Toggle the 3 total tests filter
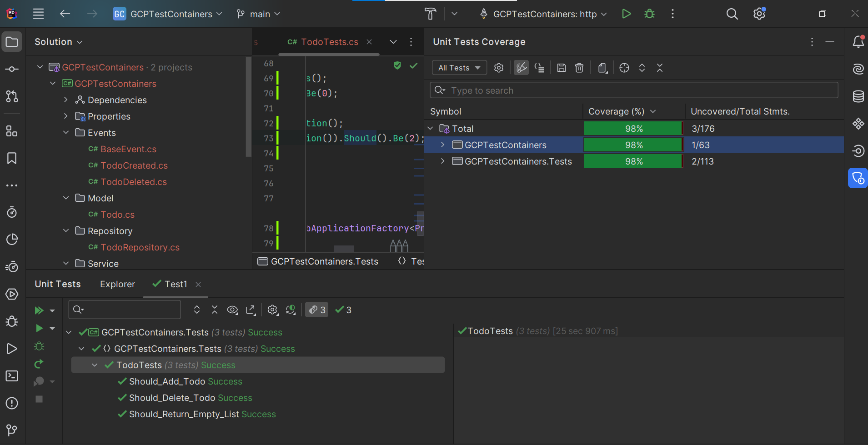The image size is (868, 445). pos(317,310)
